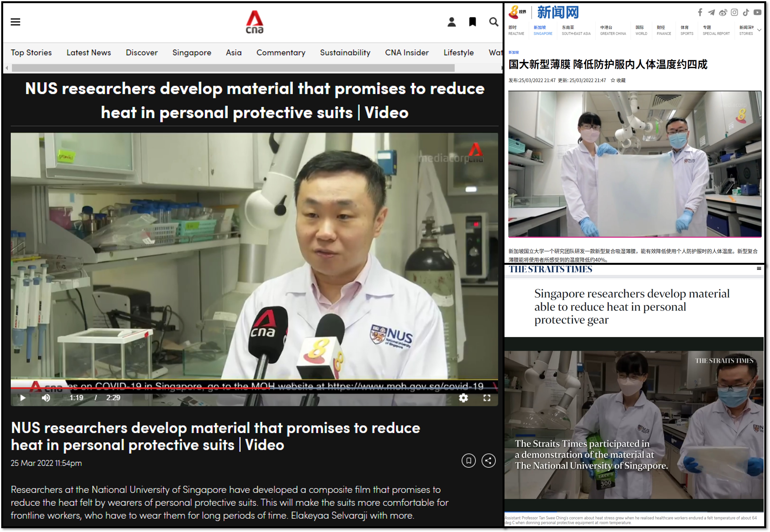The height and width of the screenshot is (532, 770).
Task: Click the 8视界 YouTube icon
Action: tap(757, 12)
